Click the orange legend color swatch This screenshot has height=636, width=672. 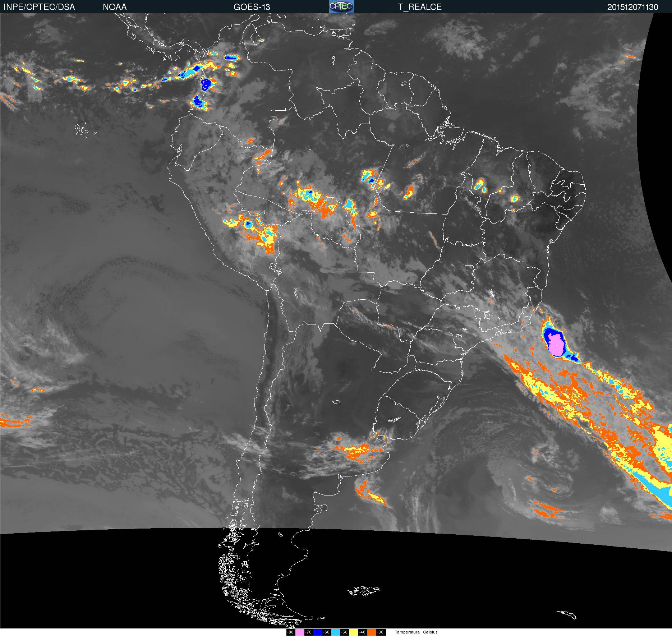372,632
